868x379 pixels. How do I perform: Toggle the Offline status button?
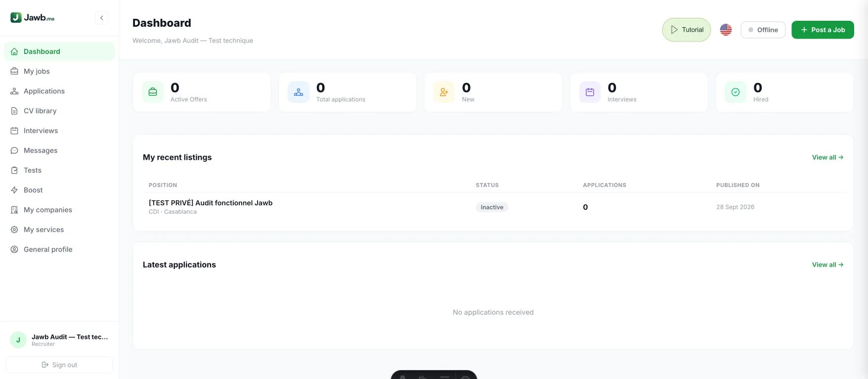(x=763, y=30)
